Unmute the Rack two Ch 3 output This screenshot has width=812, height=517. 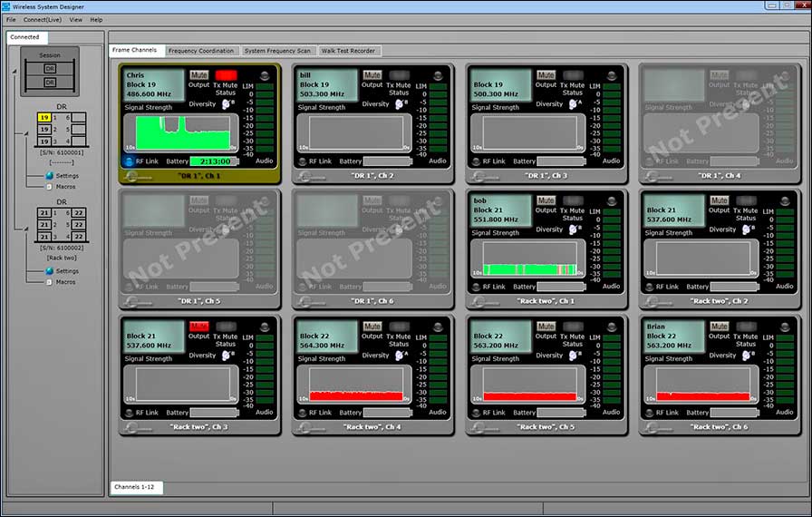[x=198, y=326]
